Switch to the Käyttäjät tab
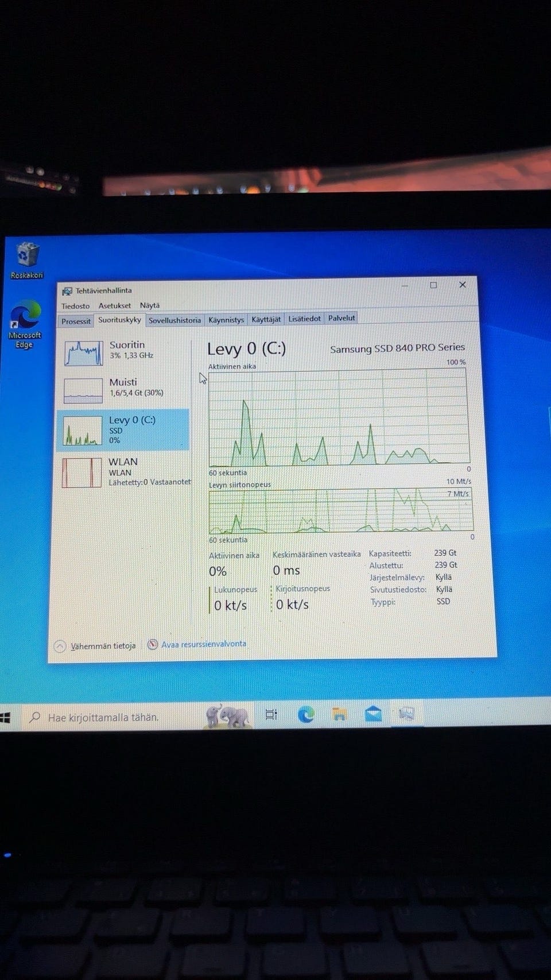 266,319
